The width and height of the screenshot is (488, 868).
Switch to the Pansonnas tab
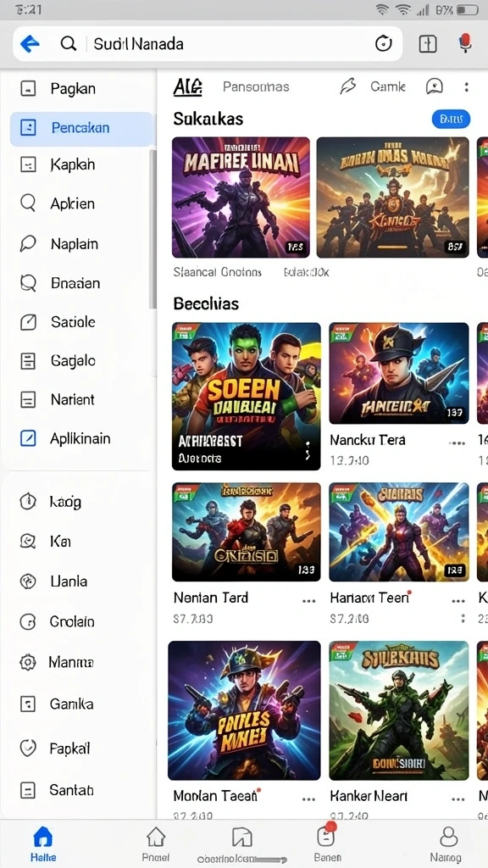point(256,87)
